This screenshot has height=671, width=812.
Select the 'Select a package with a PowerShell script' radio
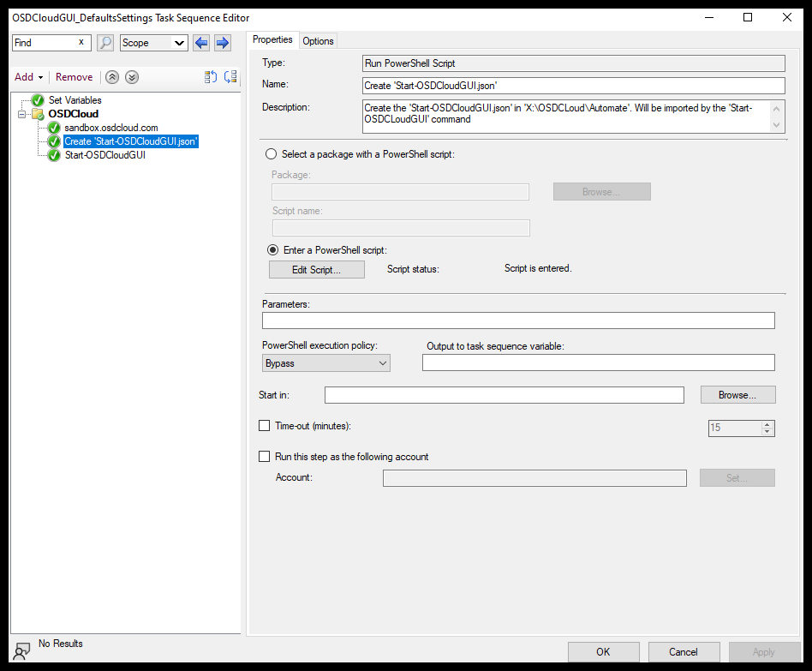271,153
